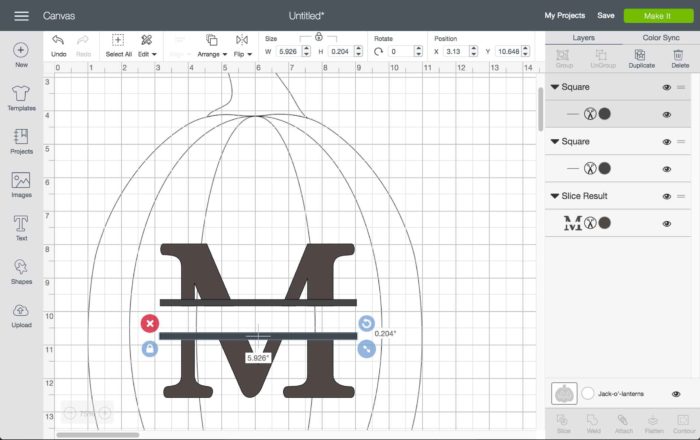The width and height of the screenshot is (700, 440).
Task: Click the Weld tool at bottom
Action: (x=593, y=423)
